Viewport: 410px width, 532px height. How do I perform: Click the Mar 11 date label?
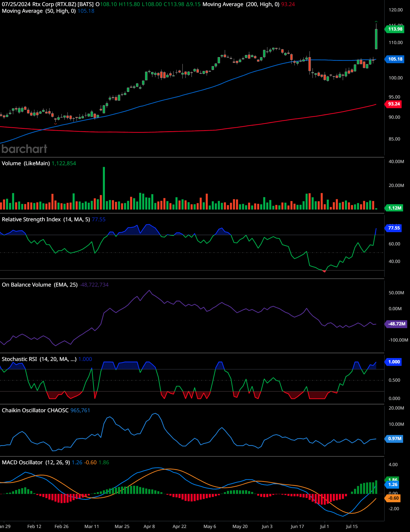[x=92, y=526]
